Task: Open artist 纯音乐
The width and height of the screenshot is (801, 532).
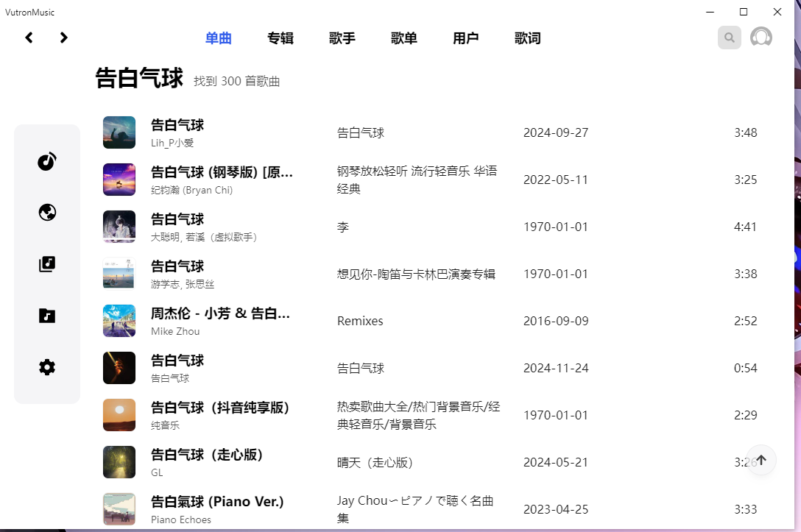Action: 165,425
